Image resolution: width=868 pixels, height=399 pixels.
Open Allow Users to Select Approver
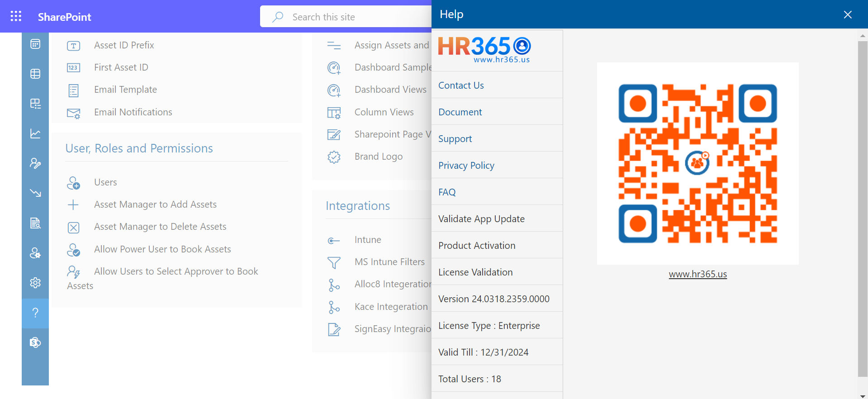point(163,279)
